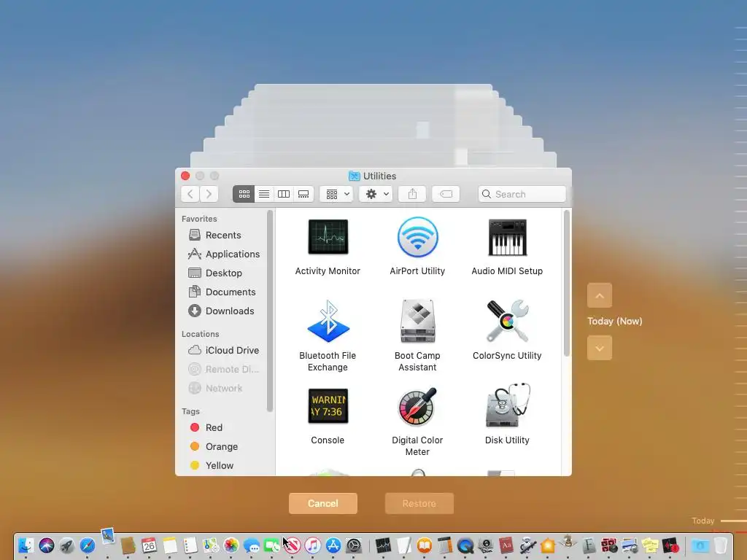Click the Restore button
747x560 pixels.
coord(419,503)
